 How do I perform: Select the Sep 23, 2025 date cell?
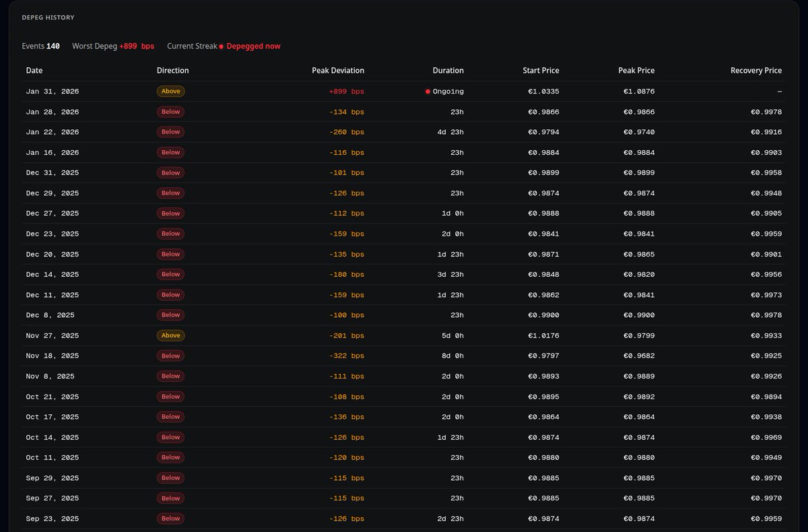click(53, 519)
